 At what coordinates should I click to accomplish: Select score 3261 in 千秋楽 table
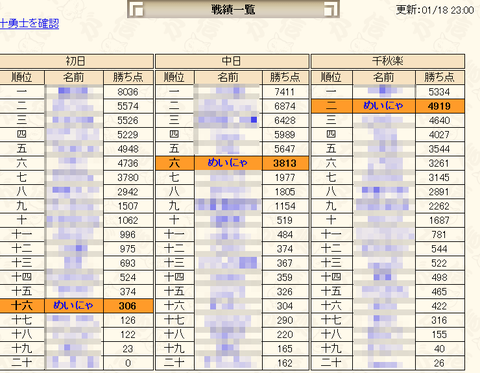[439, 163]
